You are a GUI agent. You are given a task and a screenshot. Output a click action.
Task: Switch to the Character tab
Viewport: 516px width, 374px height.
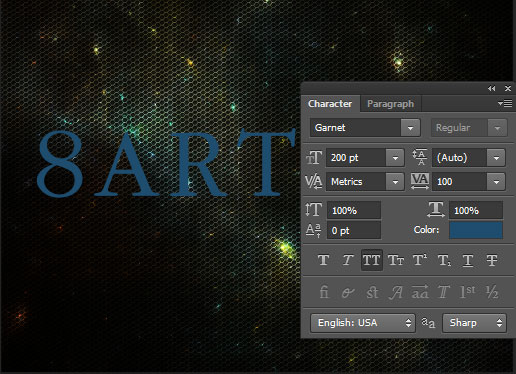point(330,104)
